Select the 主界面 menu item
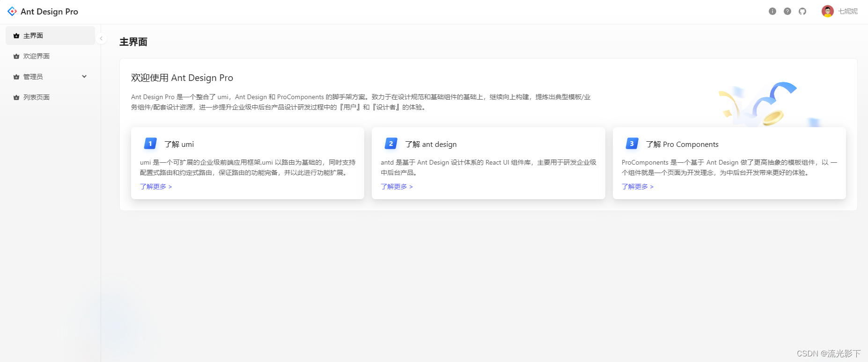Image resolution: width=868 pixels, height=362 pixels. click(50, 36)
